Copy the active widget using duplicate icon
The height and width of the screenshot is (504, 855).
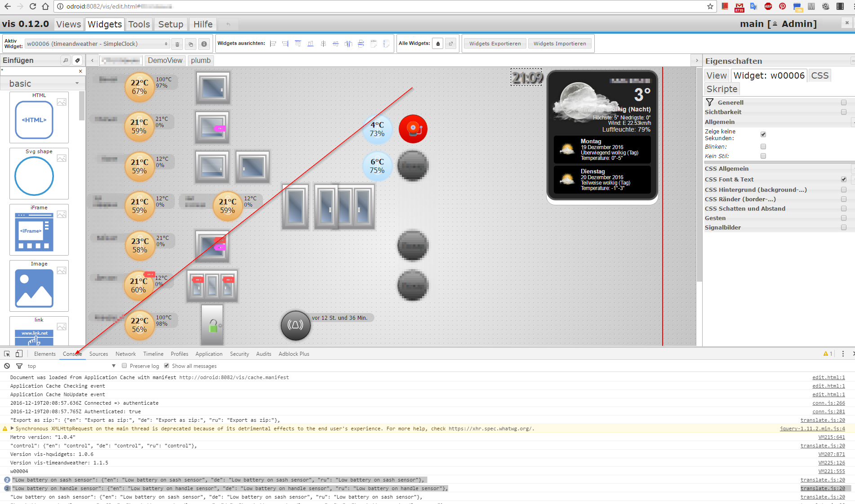[191, 44]
